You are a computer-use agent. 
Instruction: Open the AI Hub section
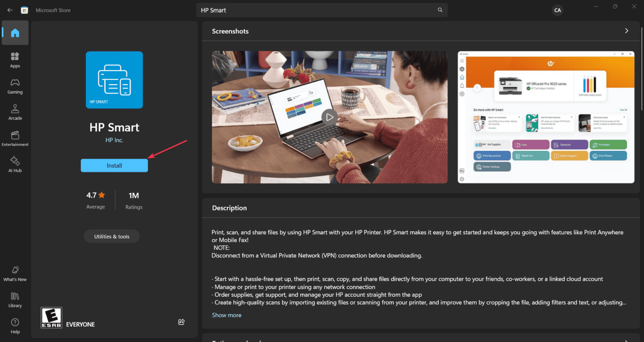pos(15,165)
